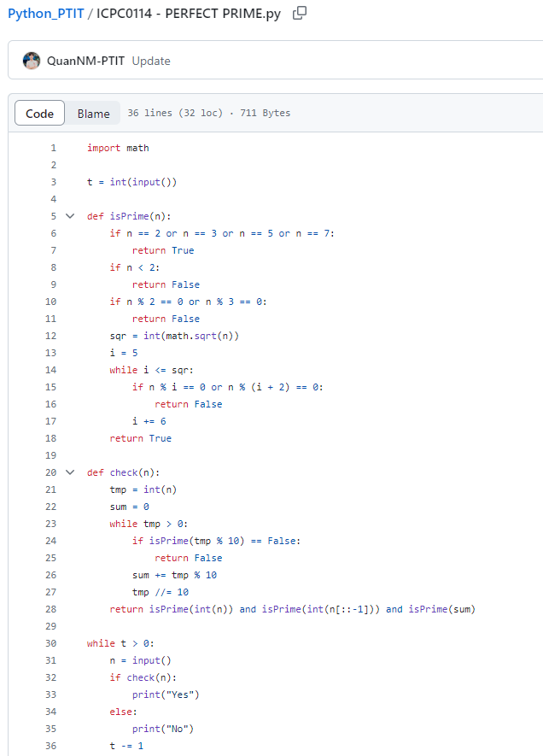
Task: Select line number 28
Action: [50, 609]
